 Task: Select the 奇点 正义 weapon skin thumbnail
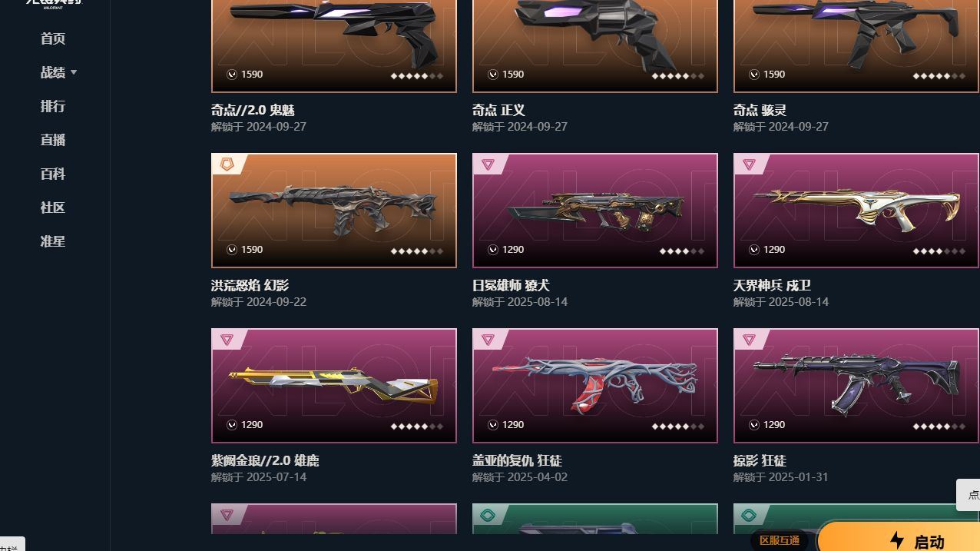(x=595, y=46)
